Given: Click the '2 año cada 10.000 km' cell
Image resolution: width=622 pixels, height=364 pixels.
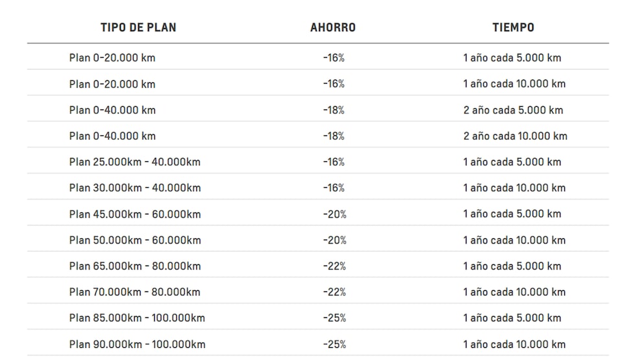Looking at the screenshot, I should tap(515, 136).
